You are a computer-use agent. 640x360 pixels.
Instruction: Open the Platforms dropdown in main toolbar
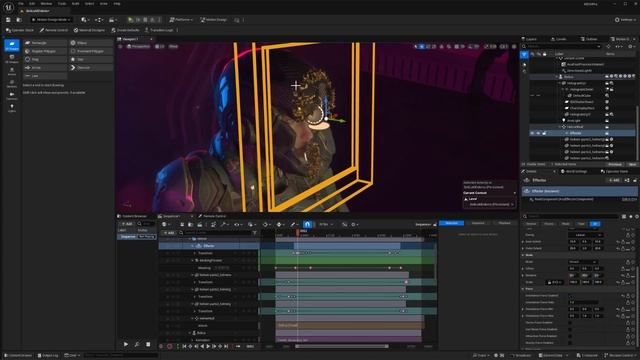pos(181,20)
